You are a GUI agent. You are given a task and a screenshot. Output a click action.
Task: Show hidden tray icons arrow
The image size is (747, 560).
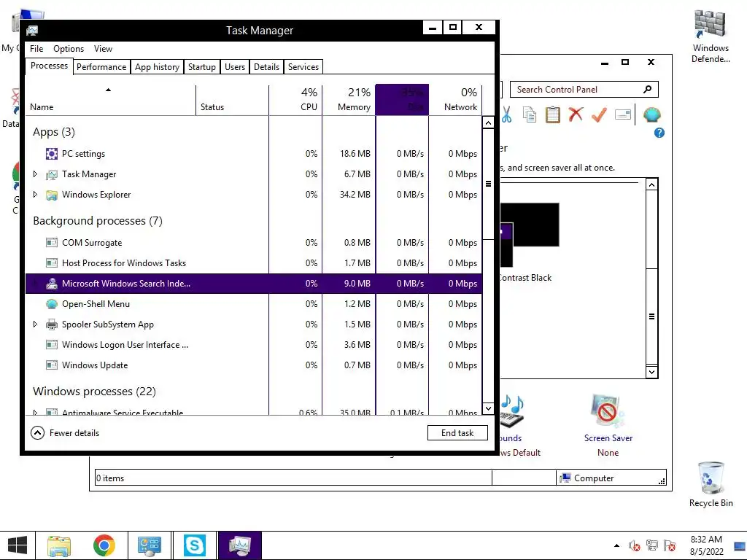(617, 545)
